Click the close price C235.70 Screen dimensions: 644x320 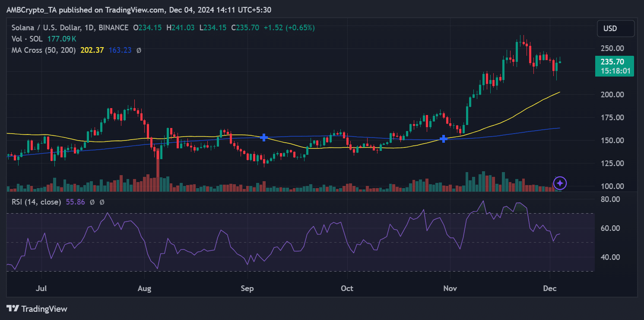245,28
